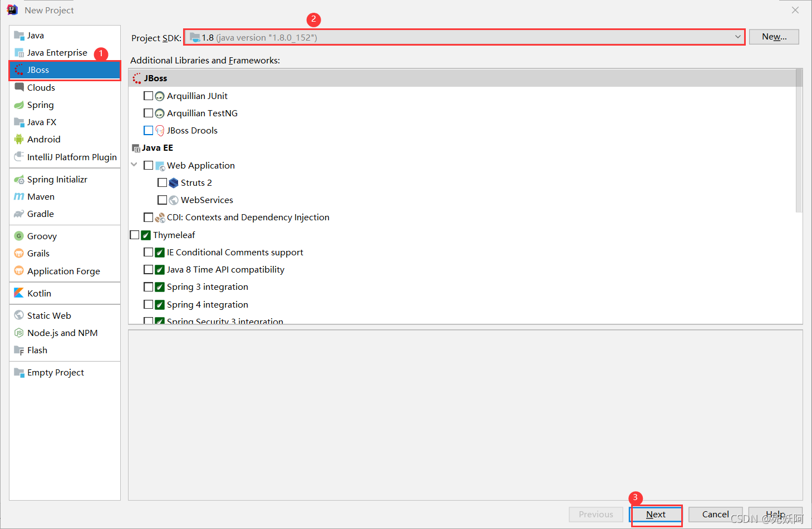This screenshot has width=812, height=529.
Task: Click the Clouds icon in sidebar
Action: pyautogui.click(x=19, y=87)
